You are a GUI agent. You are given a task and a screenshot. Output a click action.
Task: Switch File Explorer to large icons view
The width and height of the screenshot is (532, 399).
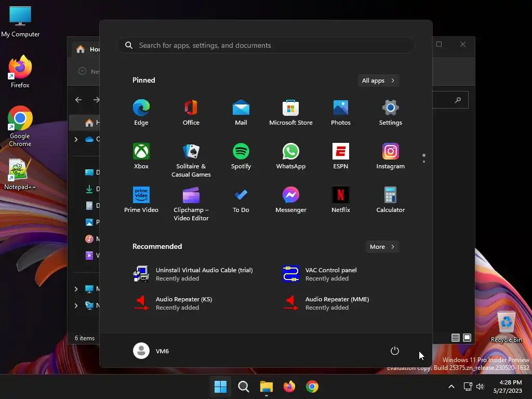[x=467, y=338]
